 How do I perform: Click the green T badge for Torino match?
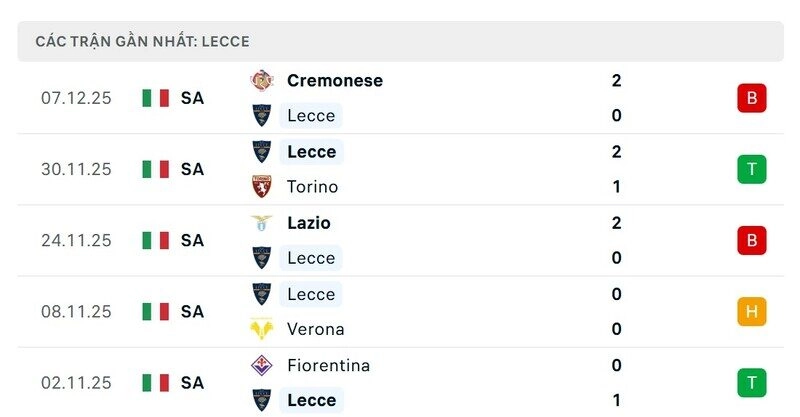point(751,169)
